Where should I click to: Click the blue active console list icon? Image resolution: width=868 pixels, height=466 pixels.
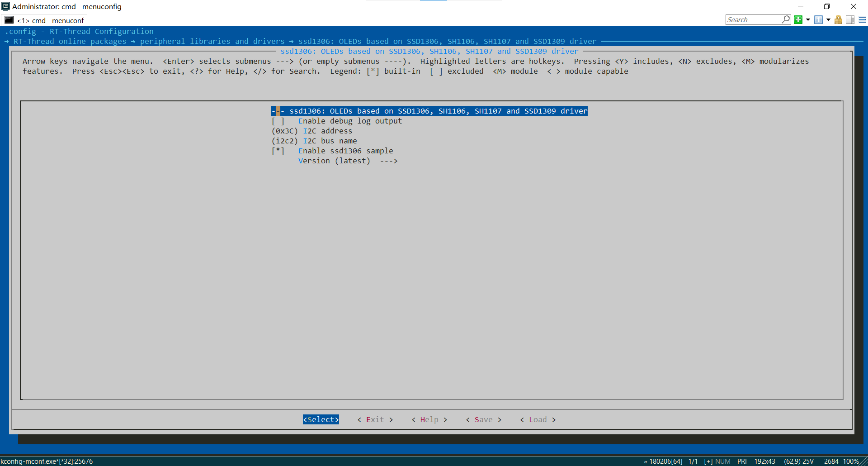pyautogui.click(x=818, y=19)
